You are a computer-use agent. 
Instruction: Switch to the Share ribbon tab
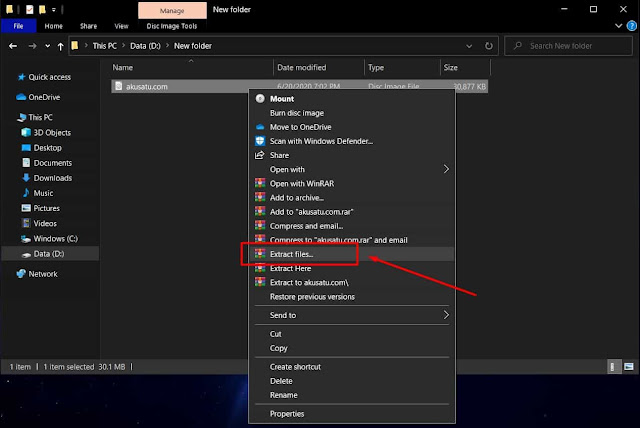point(89,26)
